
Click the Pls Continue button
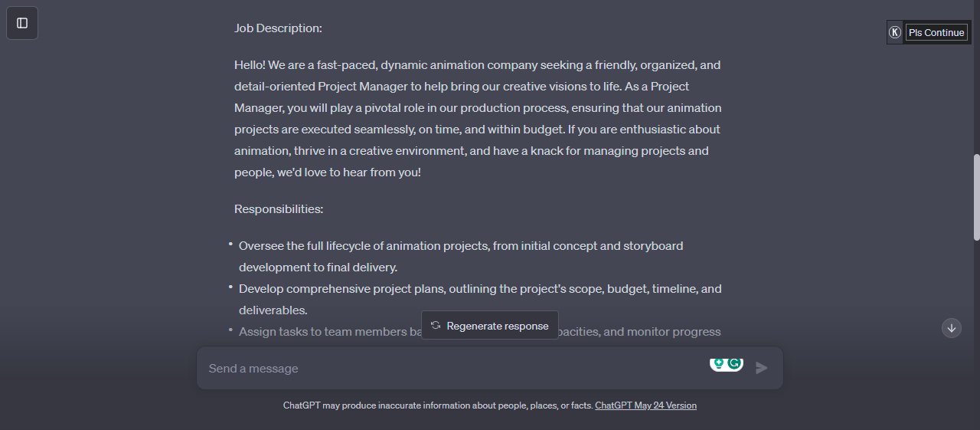(936, 32)
